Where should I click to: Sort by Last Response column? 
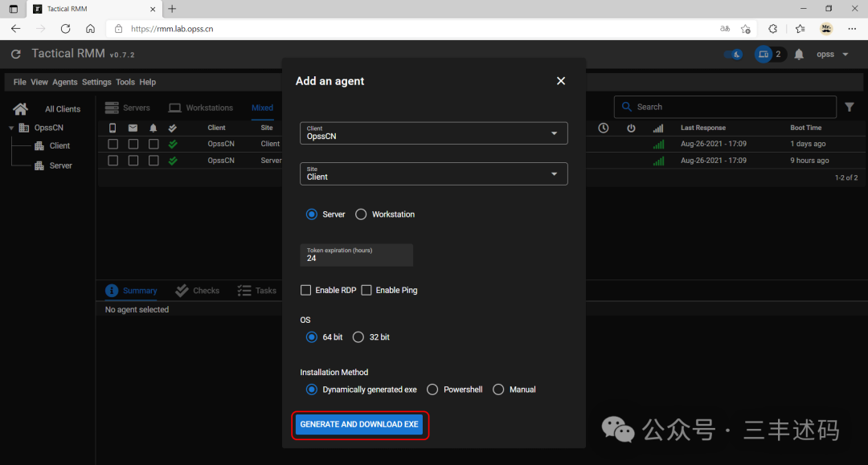tap(703, 128)
